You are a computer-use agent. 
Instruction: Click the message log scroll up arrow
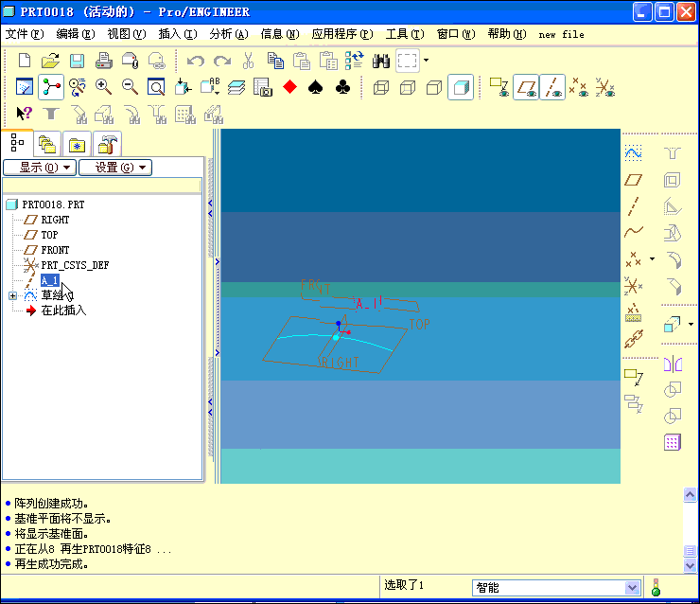click(690, 494)
